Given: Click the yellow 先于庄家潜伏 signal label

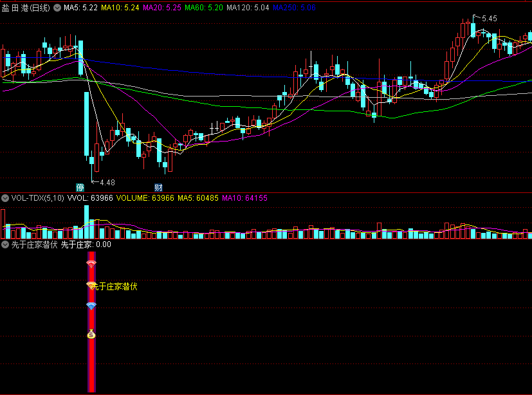Looking at the screenshot, I should pyautogui.click(x=115, y=286).
